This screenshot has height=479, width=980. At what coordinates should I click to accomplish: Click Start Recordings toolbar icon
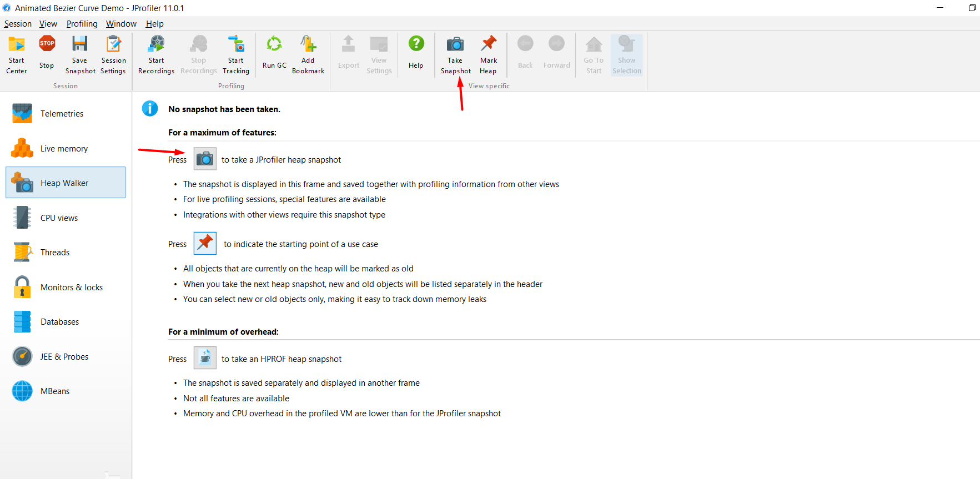tap(157, 44)
